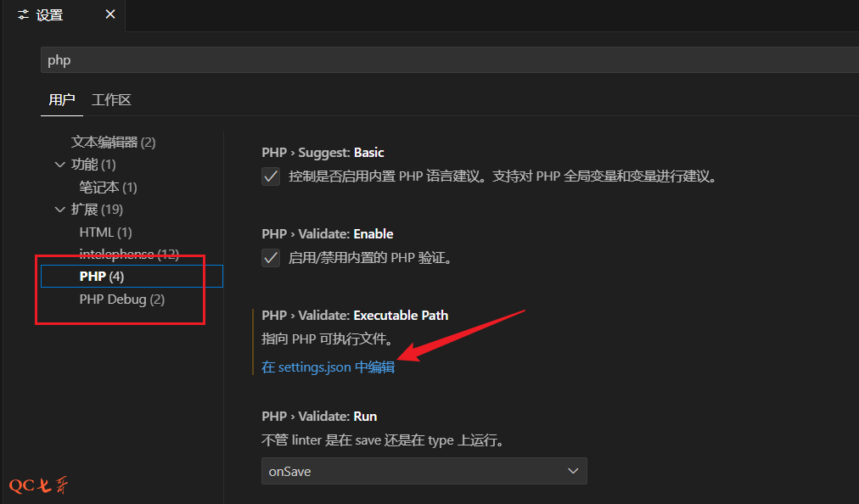The width and height of the screenshot is (859, 504).
Task: Select the 用户 settings tab
Action: click(61, 99)
